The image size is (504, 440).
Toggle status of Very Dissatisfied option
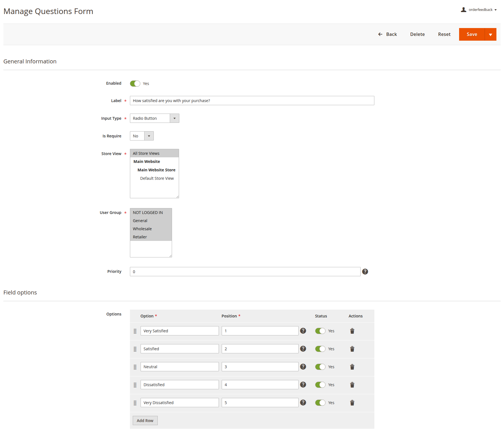[320, 403]
